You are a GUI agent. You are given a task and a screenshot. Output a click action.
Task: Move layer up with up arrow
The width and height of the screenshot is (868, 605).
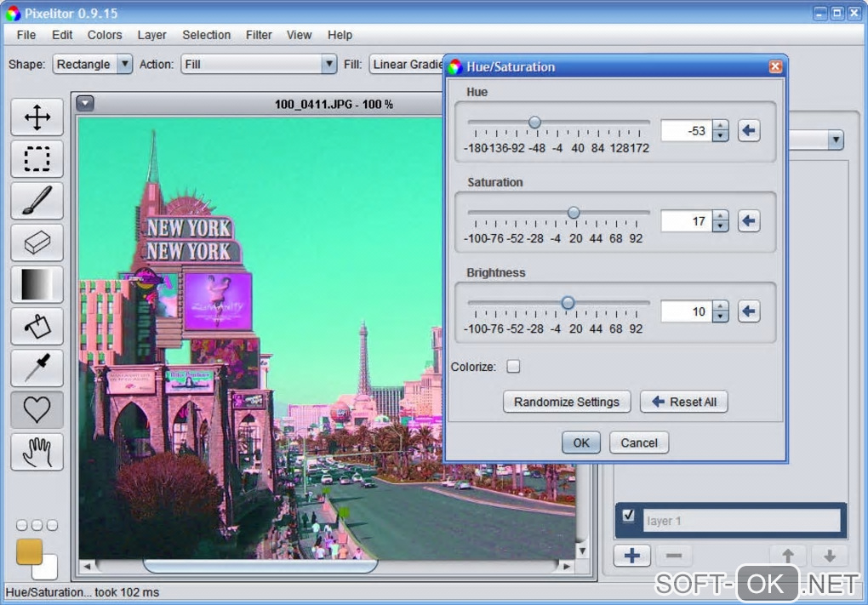(788, 555)
